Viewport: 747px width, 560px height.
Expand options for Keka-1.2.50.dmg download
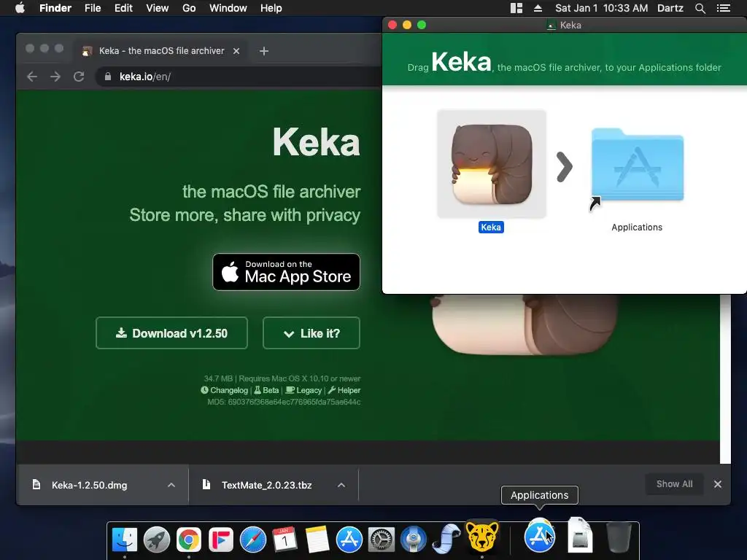click(171, 485)
